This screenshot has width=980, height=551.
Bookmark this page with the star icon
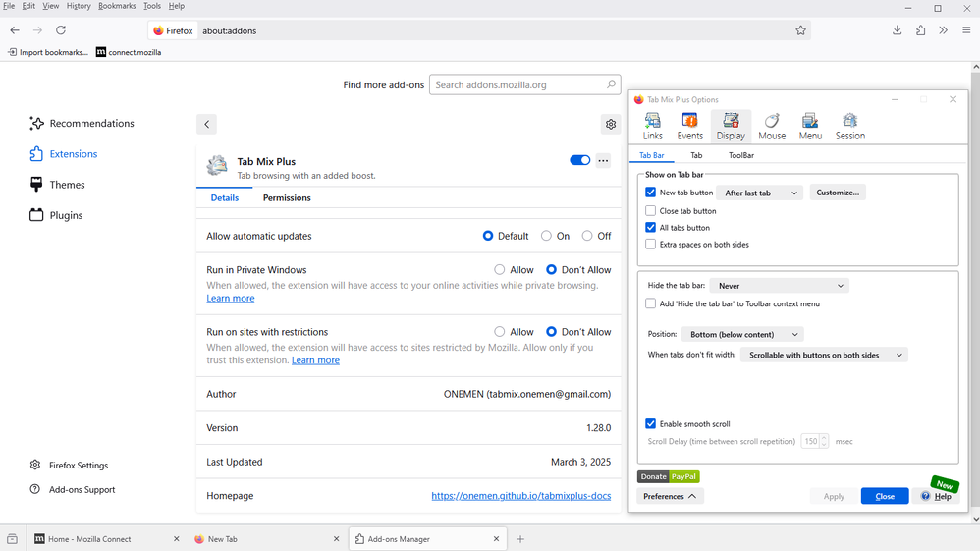pyautogui.click(x=800, y=30)
